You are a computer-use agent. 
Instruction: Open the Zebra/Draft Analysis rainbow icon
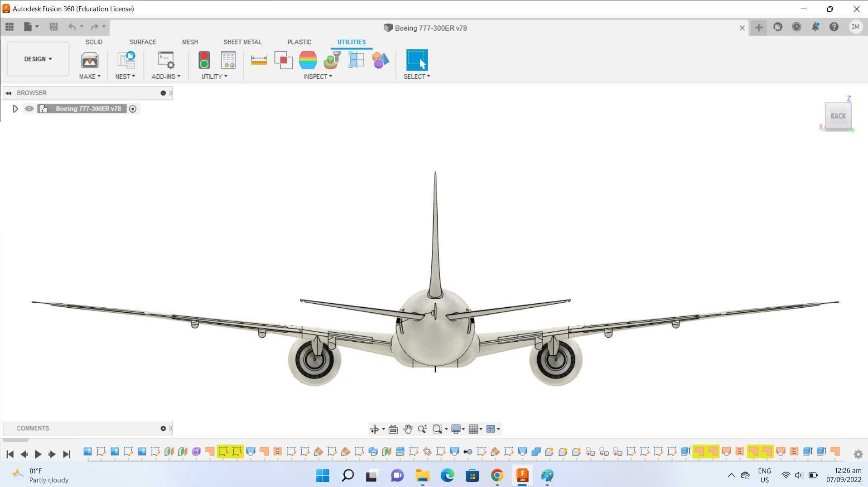click(308, 60)
